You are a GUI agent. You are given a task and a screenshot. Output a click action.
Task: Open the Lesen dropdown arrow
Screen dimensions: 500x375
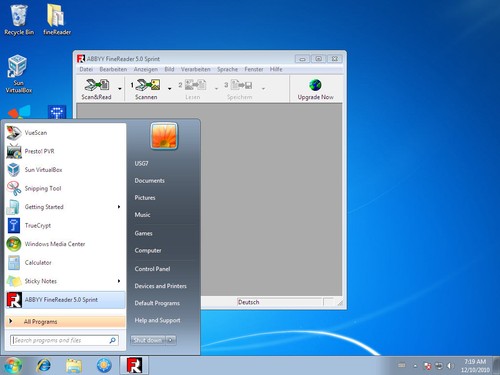click(216, 89)
